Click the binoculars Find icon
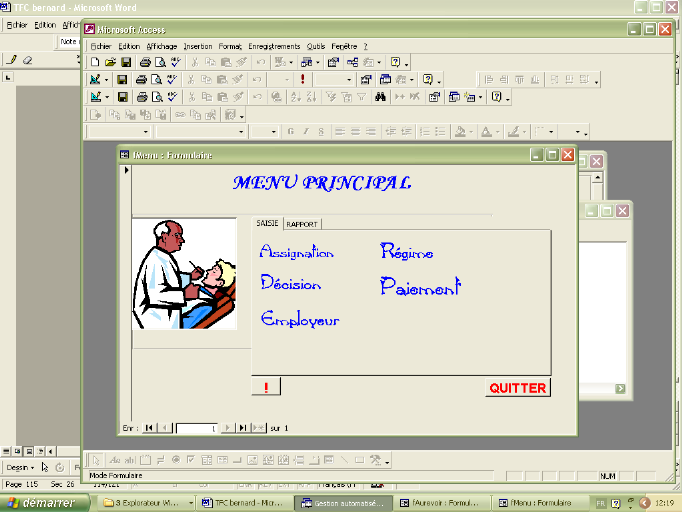Viewport: 682px width, 512px height. [380, 97]
